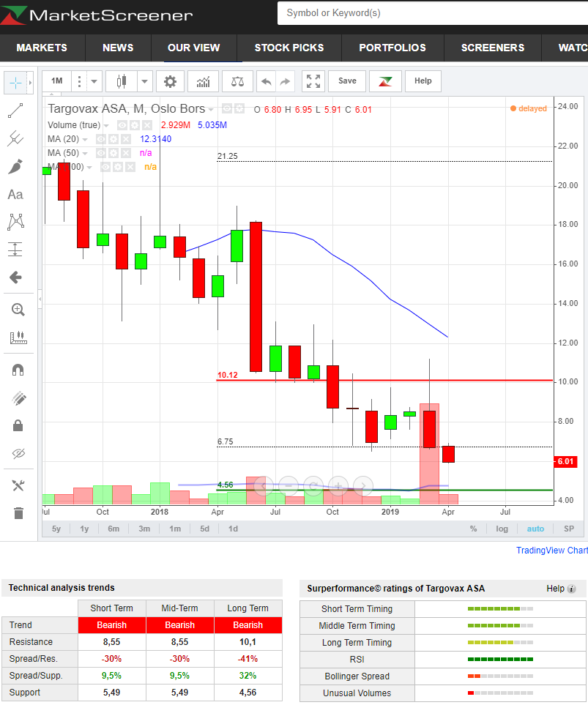
Task: Open the candlestick chart style button
Action: 122,81
